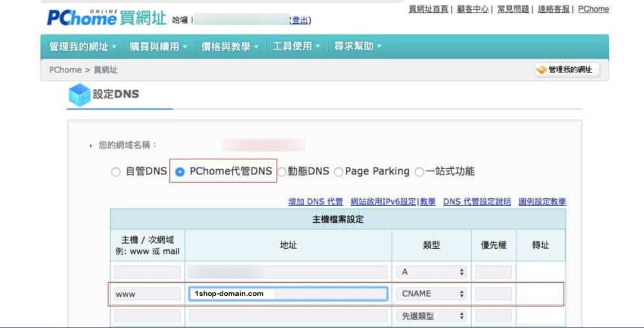644x328 pixels.
Task: Choose the 動態DNS radio button
Action: 282,172
